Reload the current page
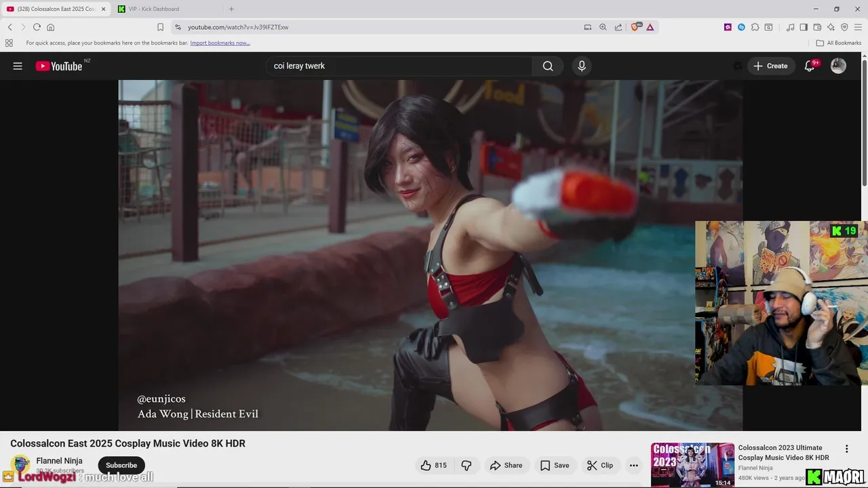The width and height of the screenshot is (868, 488). 37,27
